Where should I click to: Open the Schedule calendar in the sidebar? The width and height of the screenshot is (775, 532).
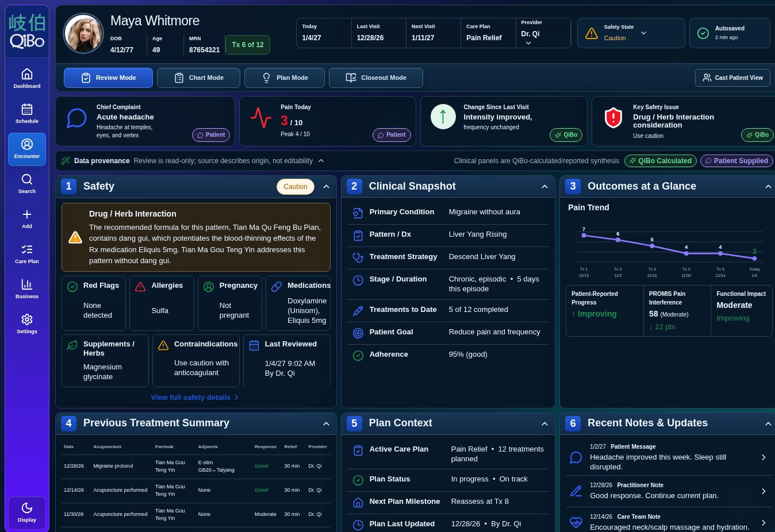click(x=27, y=114)
